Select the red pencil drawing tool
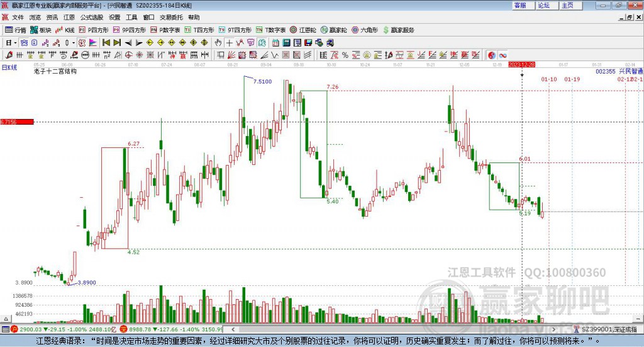 (9, 55)
